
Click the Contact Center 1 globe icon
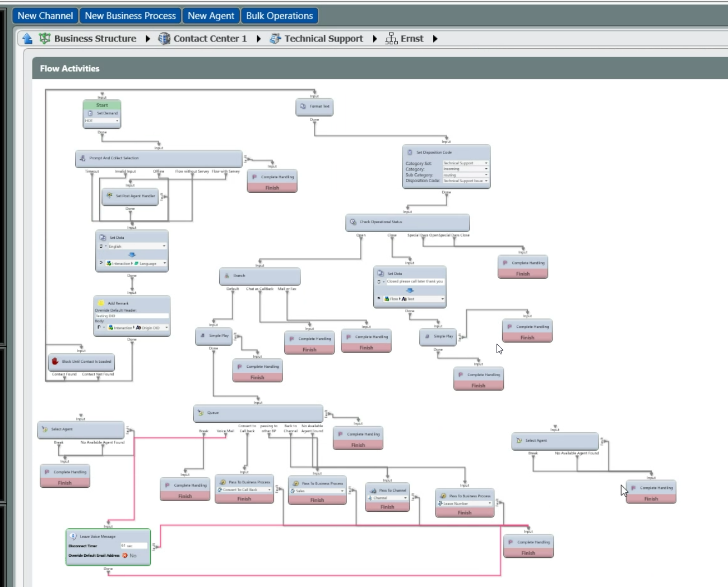[x=164, y=39]
